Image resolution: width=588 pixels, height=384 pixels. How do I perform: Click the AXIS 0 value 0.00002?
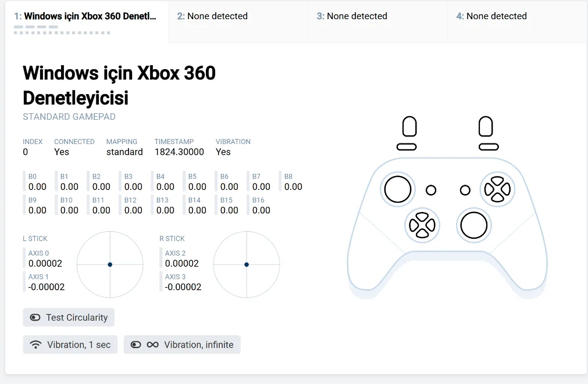point(45,263)
